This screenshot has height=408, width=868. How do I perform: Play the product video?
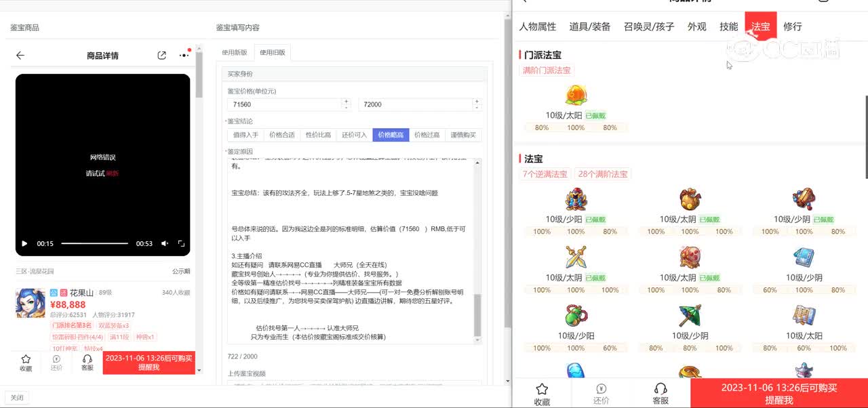point(24,243)
